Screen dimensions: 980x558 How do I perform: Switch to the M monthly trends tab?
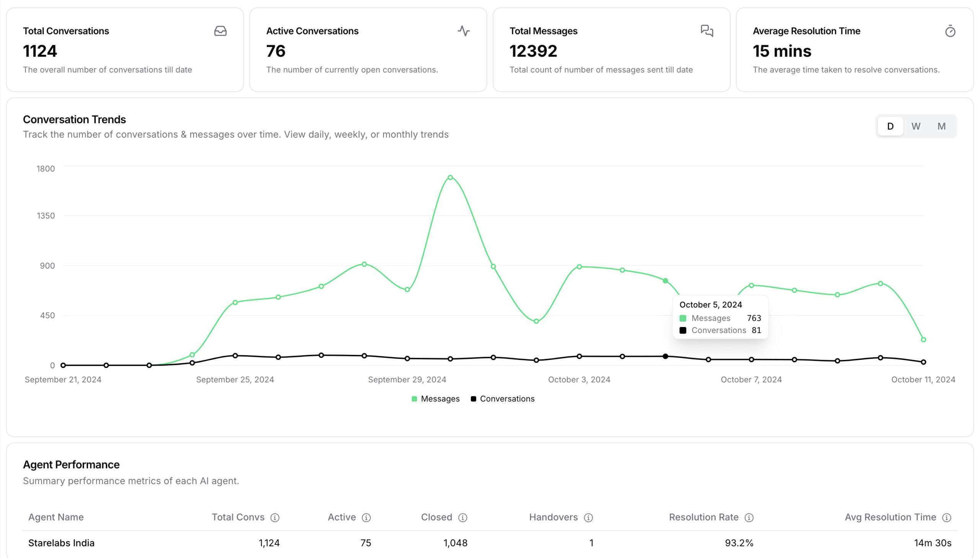coord(941,126)
